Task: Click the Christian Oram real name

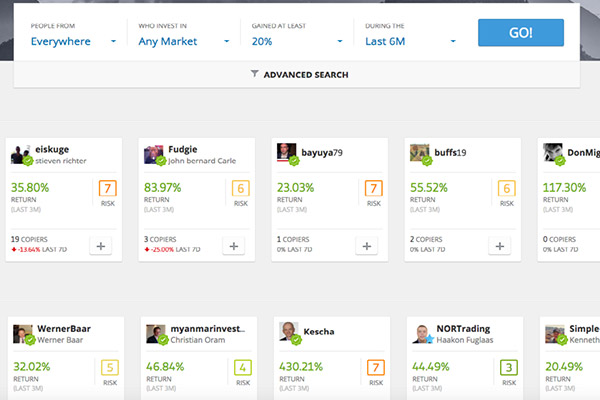Action: tap(198, 340)
